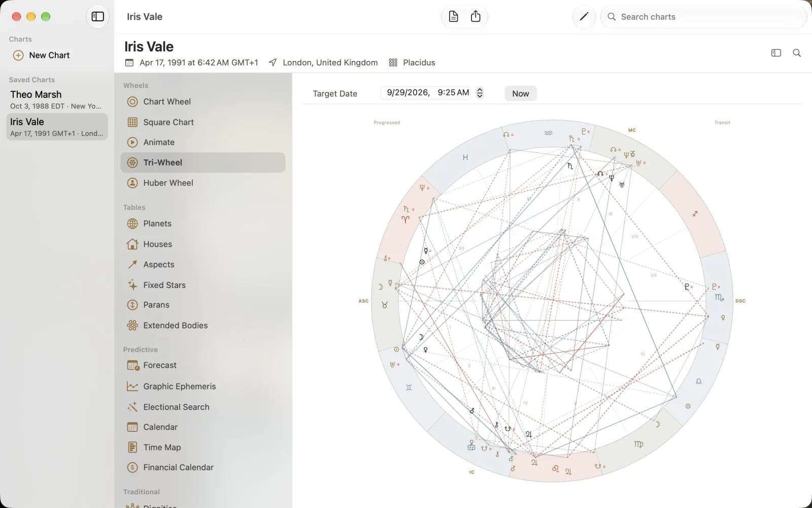Show the Planets table

coord(203,224)
